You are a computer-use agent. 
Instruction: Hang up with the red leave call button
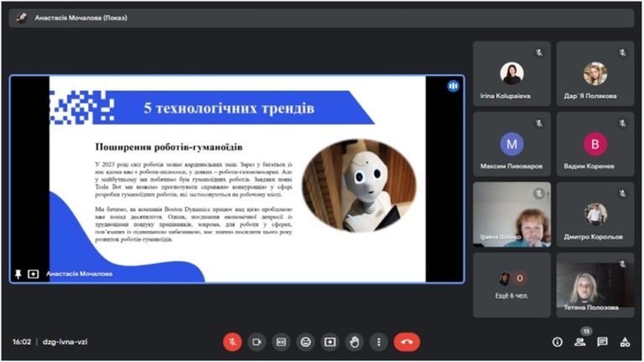[407, 342]
